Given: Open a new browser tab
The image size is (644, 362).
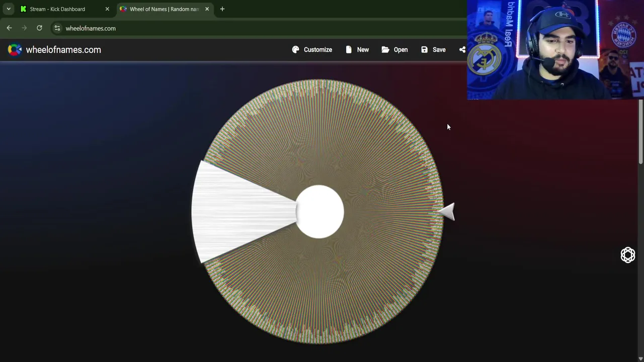Looking at the screenshot, I should click(222, 9).
